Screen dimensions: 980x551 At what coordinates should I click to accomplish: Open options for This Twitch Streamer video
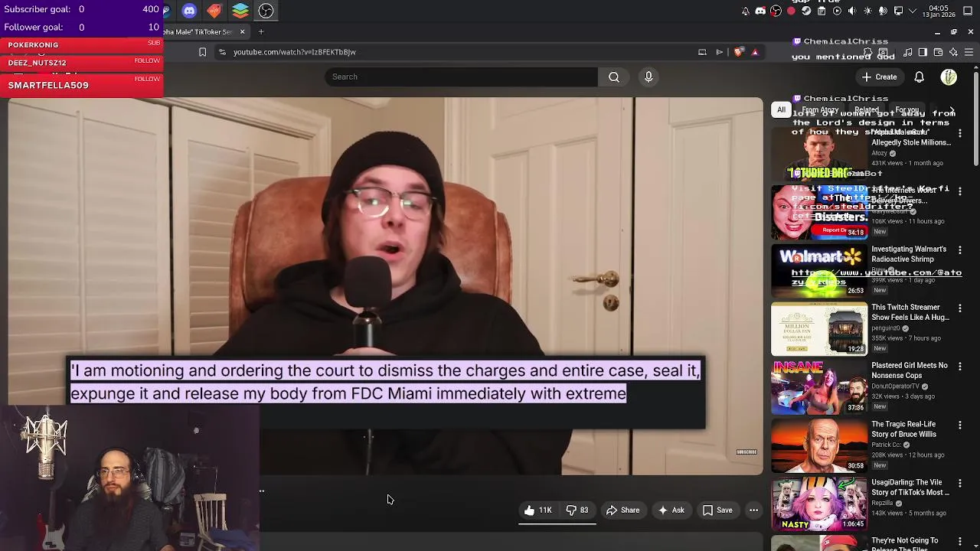959,308
